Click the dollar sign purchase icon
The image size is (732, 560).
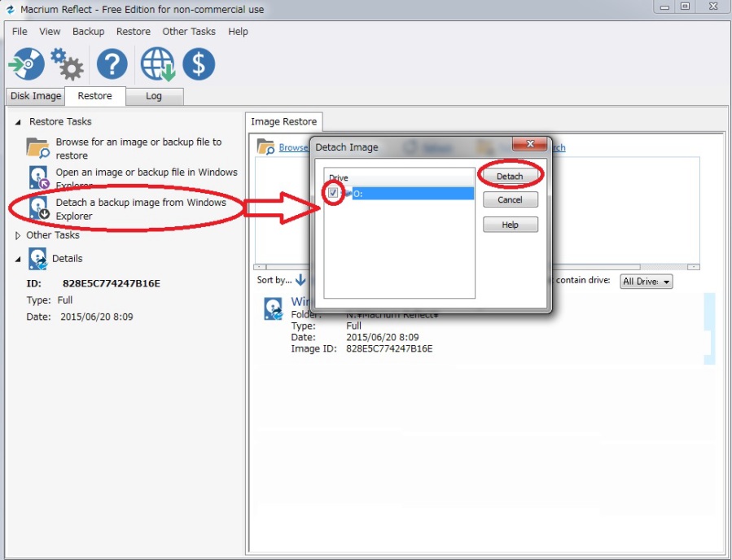tap(199, 64)
